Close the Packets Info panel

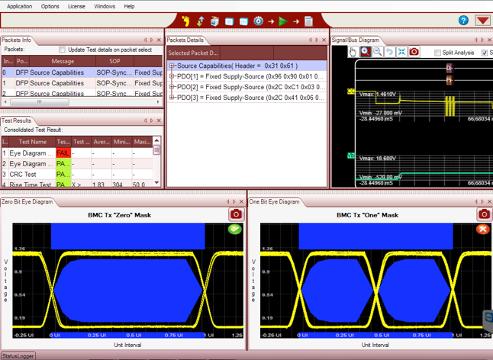point(159,40)
